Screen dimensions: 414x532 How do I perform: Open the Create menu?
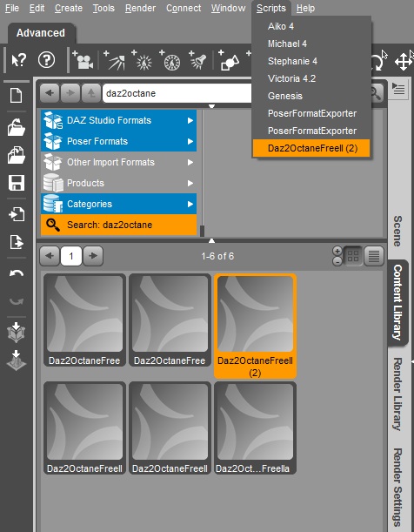pyautogui.click(x=69, y=8)
